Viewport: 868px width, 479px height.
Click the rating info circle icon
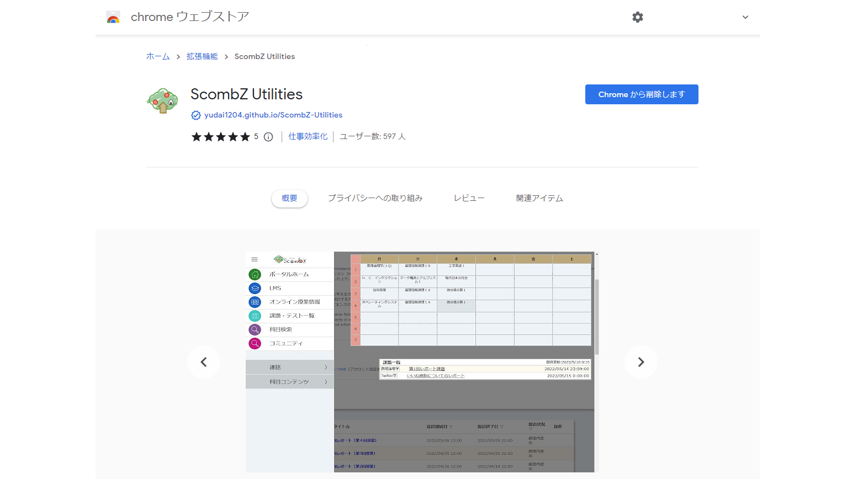268,137
